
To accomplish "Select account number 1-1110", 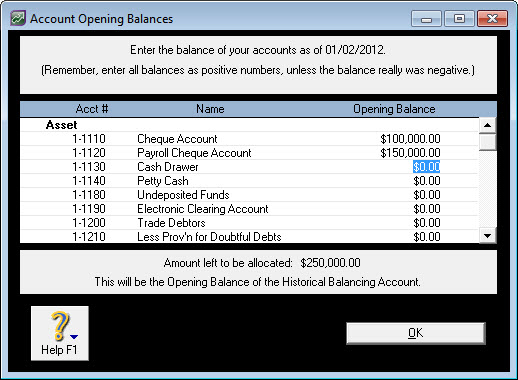I will coord(89,139).
